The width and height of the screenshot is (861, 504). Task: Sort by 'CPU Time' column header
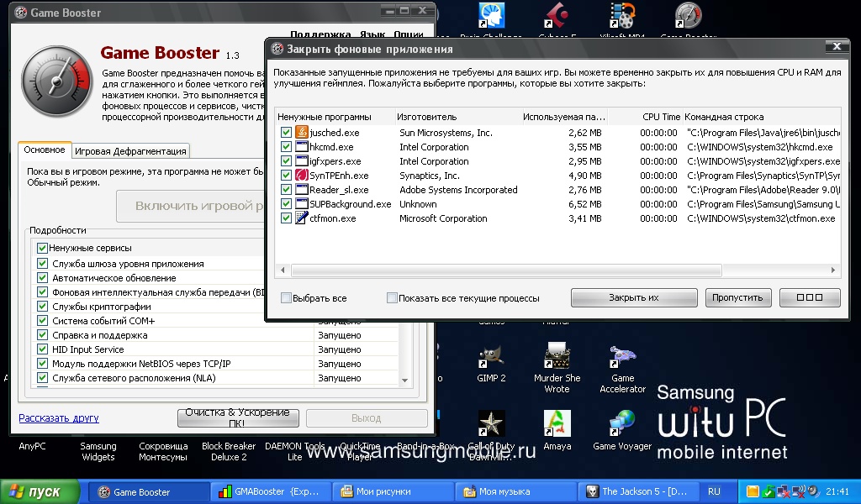pos(645,117)
